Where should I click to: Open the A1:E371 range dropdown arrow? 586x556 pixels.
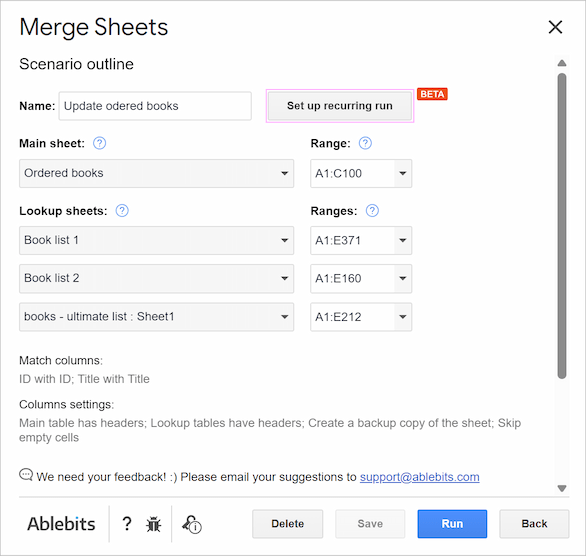click(403, 240)
